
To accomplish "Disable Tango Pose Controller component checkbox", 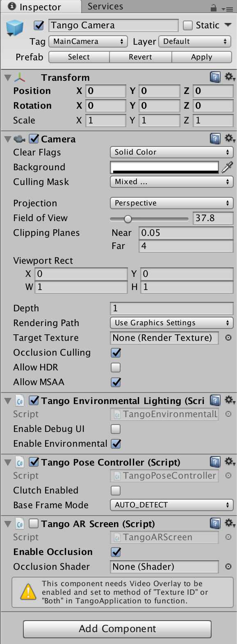I will pyautogui.click(x=34, y=462).
